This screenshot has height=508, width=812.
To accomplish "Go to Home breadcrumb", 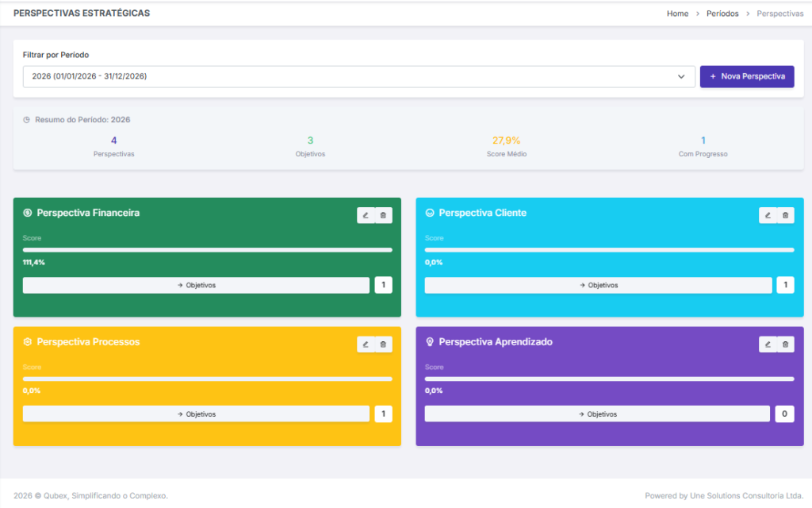I will (677, 13).
